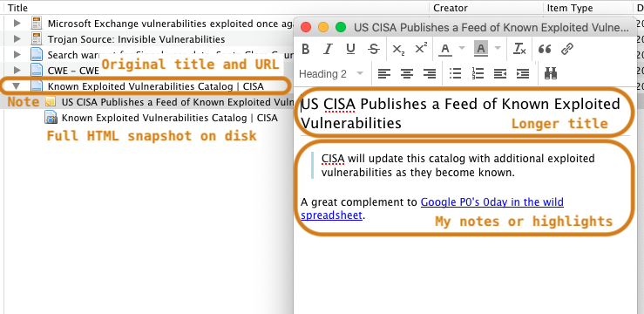The image size is (644, 314).
Task: Apply strikethrough formatting
Action: coord(373,49)
